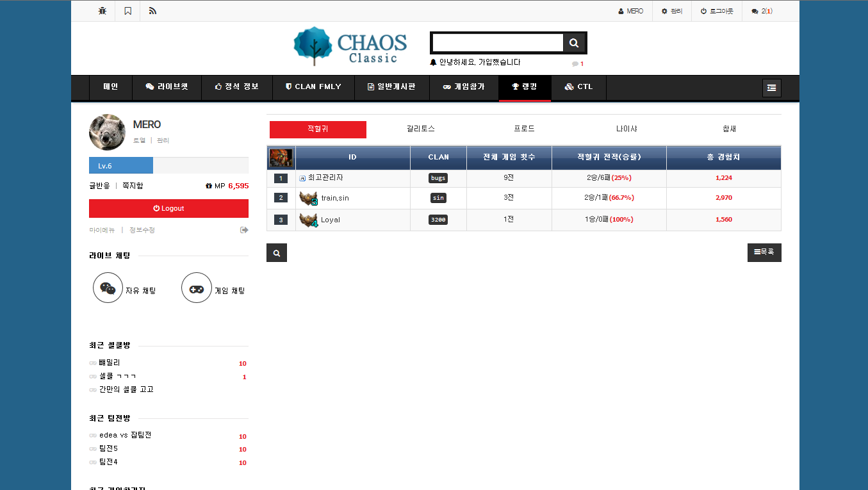
Task: Click the MERO koala profile avatar
Action: (x=107, y=133)
